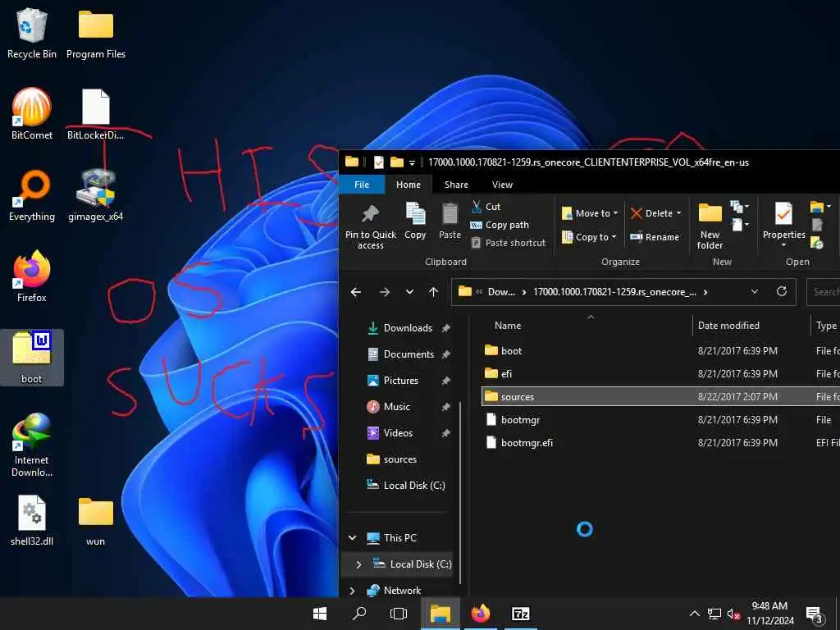Screen dimensions: 840x630
Task: Switch to the Share ribbon tab
Action: (456, 185)
